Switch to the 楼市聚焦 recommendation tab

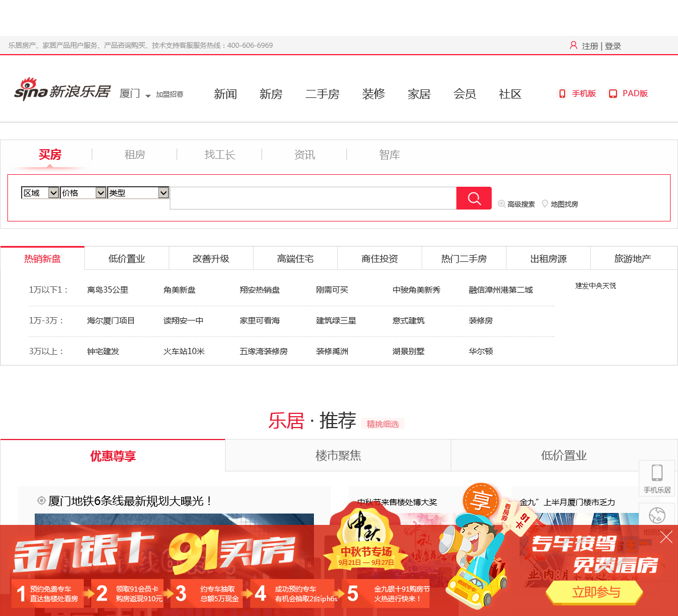pos(338,455)
